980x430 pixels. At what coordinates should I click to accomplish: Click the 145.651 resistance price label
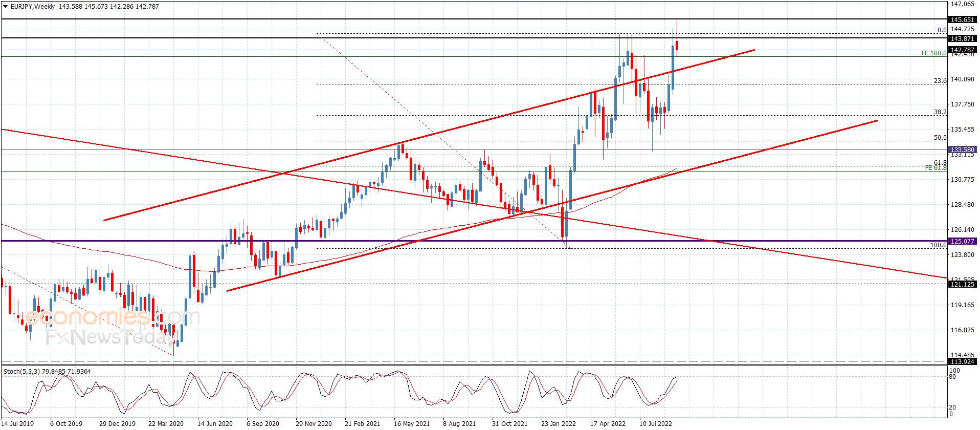tap(962, 20)
